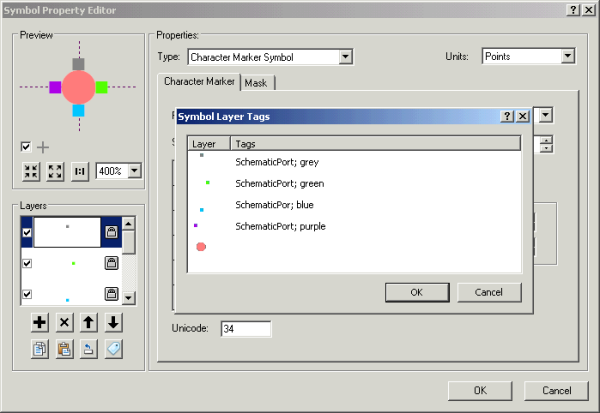
Task: Click the blue square in preview
Action: tap(78, 111)
